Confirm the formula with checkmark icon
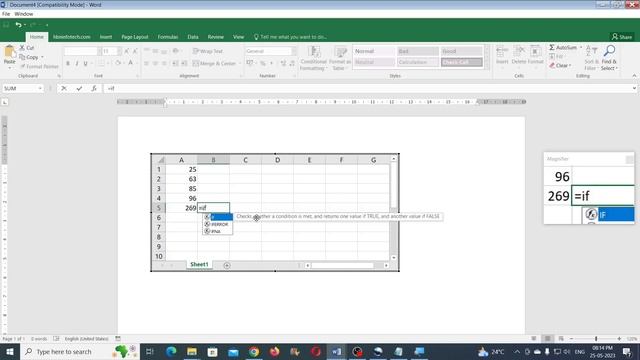Screen dimensions: 640x360 click(x=79, y=88)
